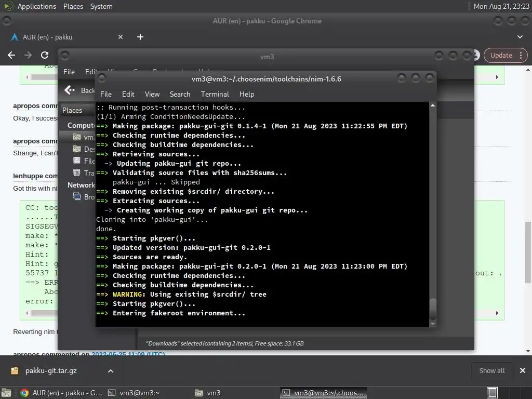Switch to Chrome taskbar entry AUR (en) - pakku
Image resolution: width=532 pixels, height=399 pixels.
tap(61, 393)
